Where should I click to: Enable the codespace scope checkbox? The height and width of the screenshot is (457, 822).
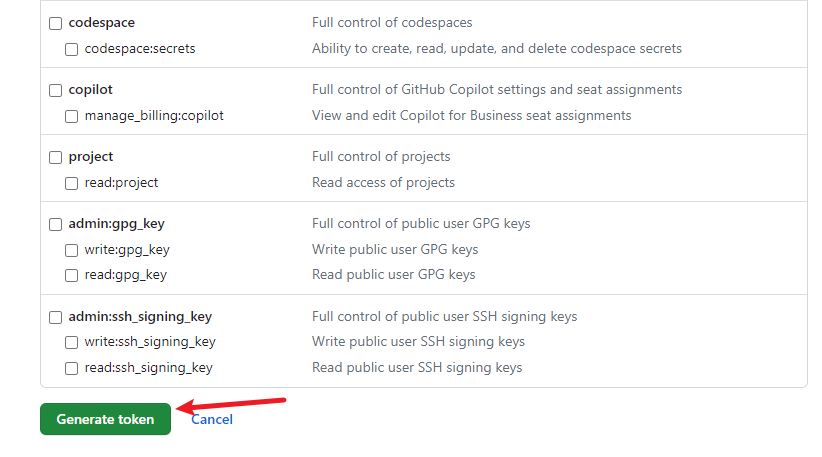point(56,24)
